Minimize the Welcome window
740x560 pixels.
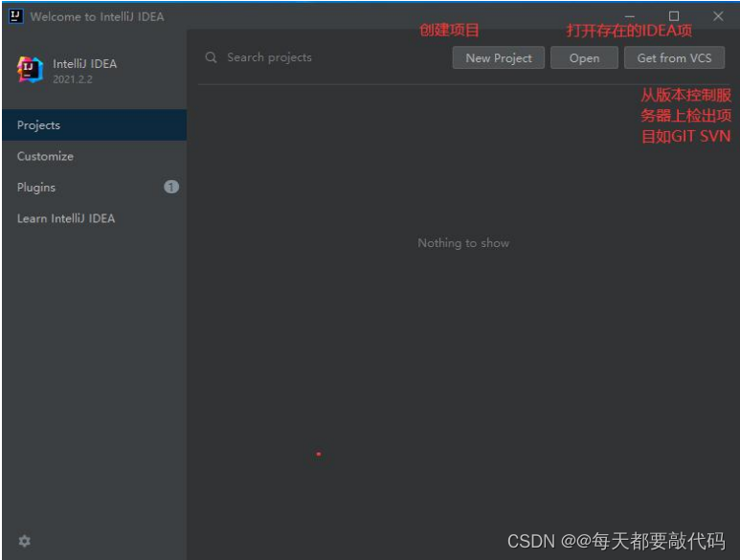[630, 16]
